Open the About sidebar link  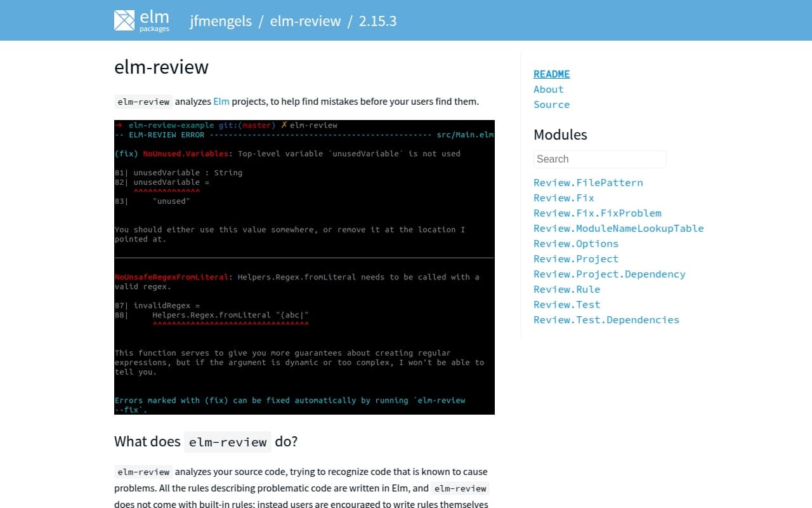pyautogui.click(x=549, y=90)
